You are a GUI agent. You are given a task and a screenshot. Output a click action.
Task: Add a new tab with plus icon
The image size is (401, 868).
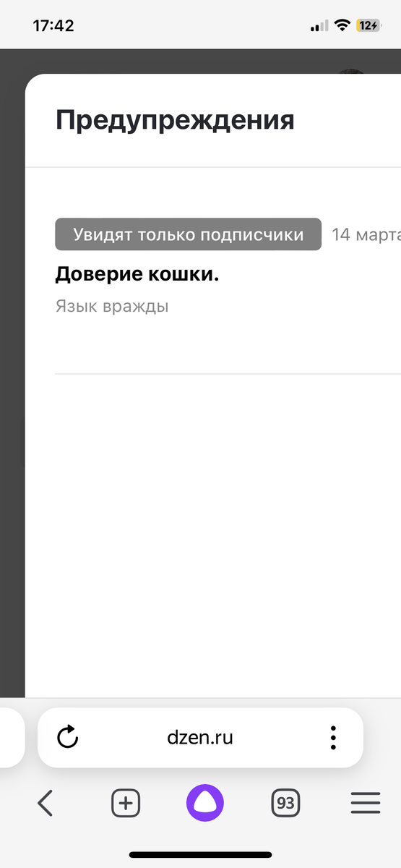[x=126, y=803]
